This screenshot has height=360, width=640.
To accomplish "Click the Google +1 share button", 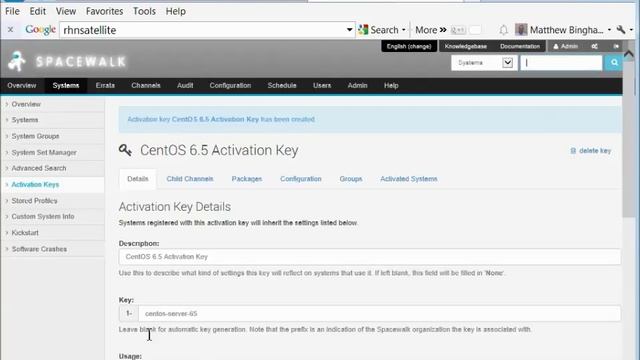I will pos(458,30).
